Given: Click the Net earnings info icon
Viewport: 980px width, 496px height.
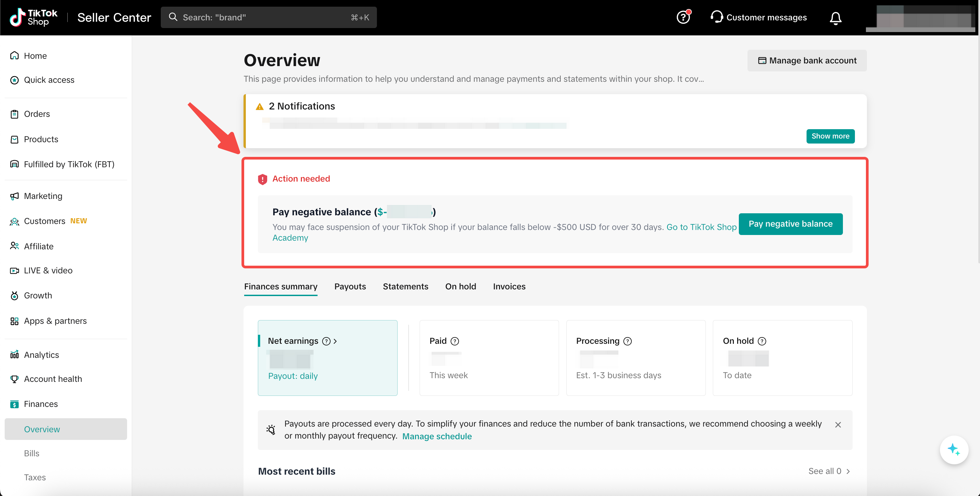Looking at the screenshot, I should 326,341.
